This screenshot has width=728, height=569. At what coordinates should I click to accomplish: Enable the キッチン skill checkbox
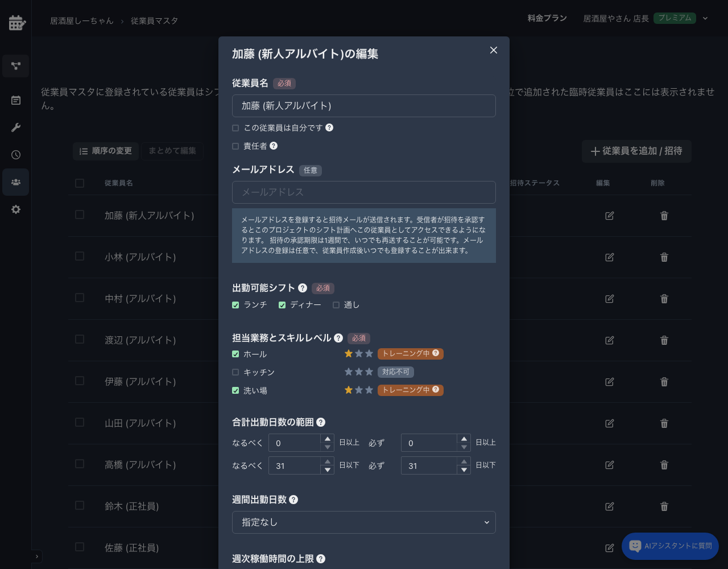pos(235,372)
